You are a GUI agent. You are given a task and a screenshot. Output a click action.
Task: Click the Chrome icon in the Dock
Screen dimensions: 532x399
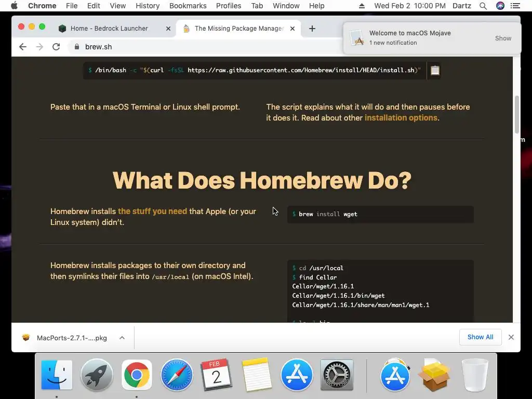click(x=137, y=375)
